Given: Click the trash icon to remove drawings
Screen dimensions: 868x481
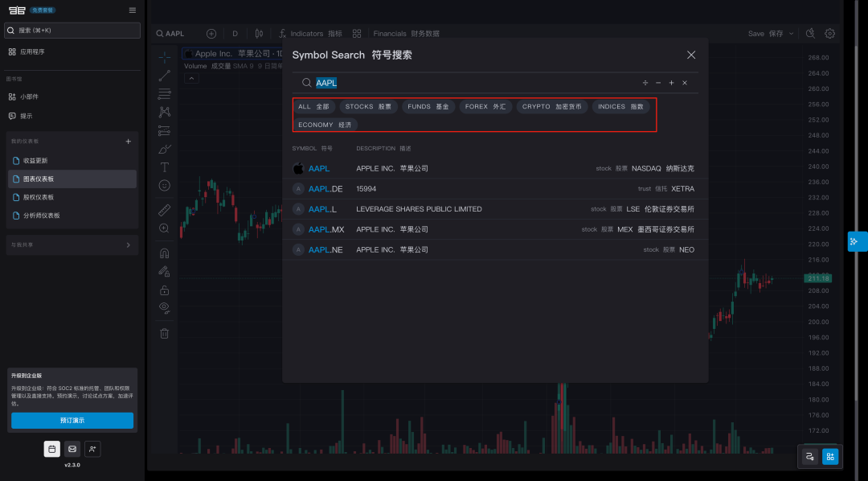Looking at the screenshot, I should coord(165,333).
